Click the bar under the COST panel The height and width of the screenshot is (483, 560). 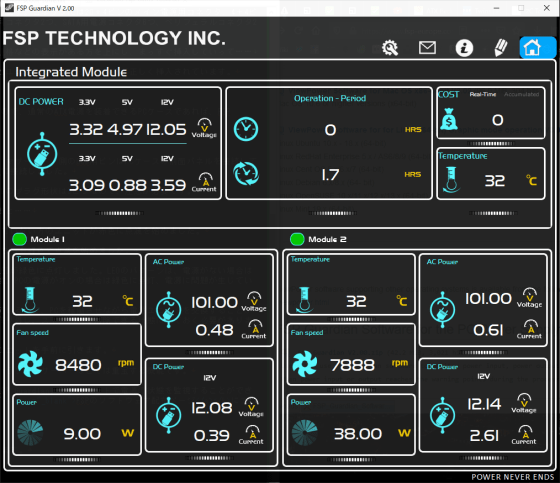tap(491, 144)
